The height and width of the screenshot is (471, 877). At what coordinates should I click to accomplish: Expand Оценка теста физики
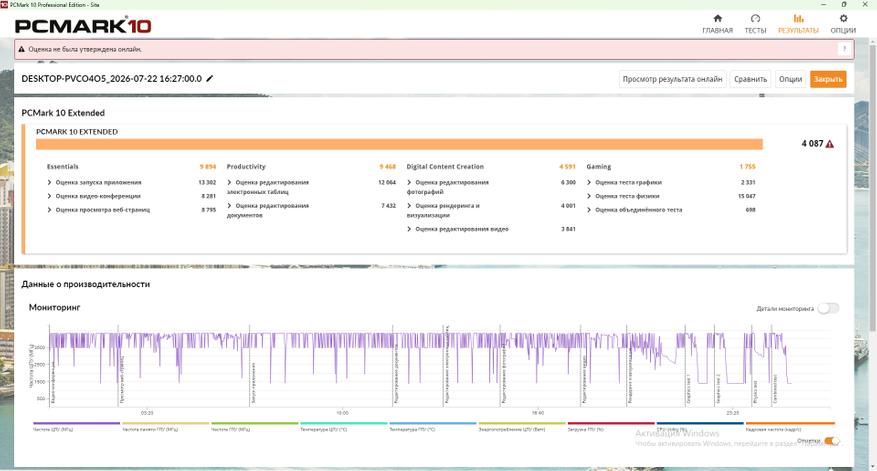pos(589,196)
